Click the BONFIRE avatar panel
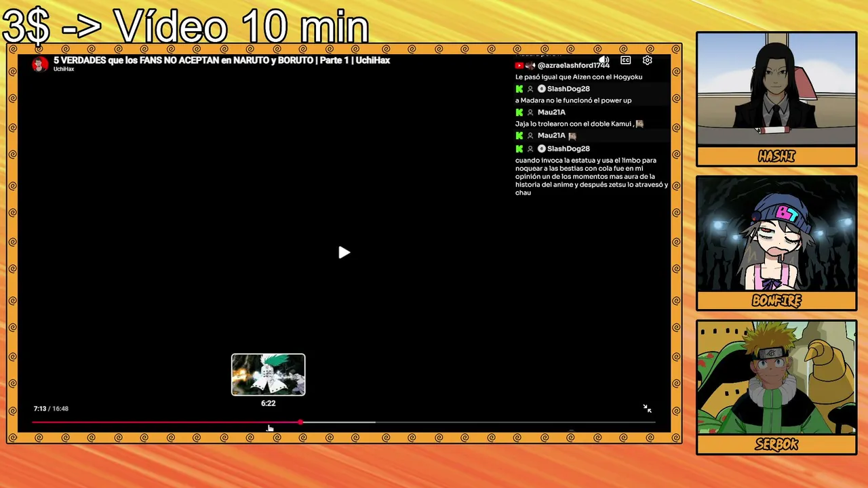The width and height of the screenshot is (868, 488). 776,234
